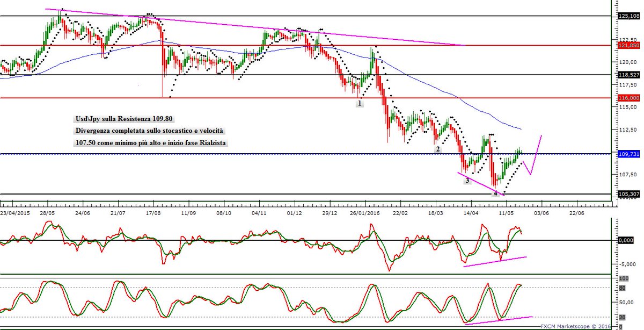Click the 112,50 price axis value
644x330 pixels.
coord(627,130)
